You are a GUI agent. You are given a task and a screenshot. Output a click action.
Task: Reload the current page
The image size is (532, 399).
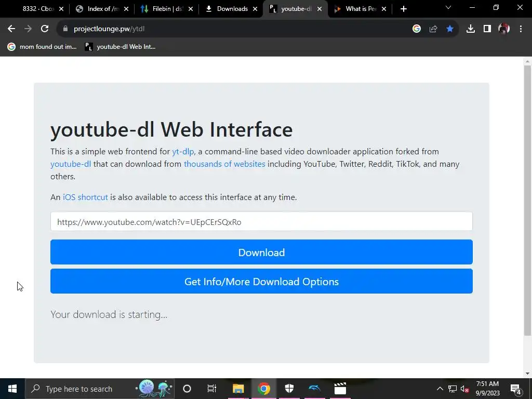(x=45, y=29)
